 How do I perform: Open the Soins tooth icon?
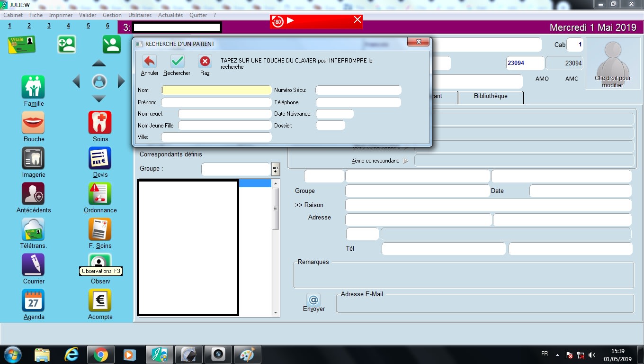[100, 123]
